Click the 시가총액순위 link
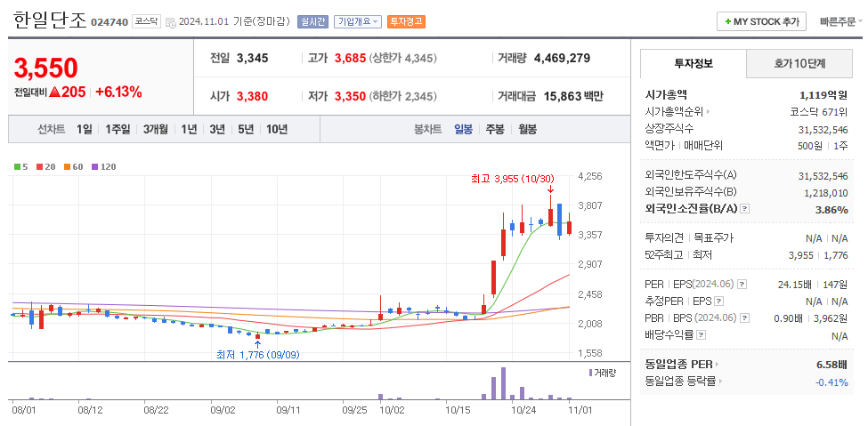The image size is (868, 426). click(x=674, y=112)
